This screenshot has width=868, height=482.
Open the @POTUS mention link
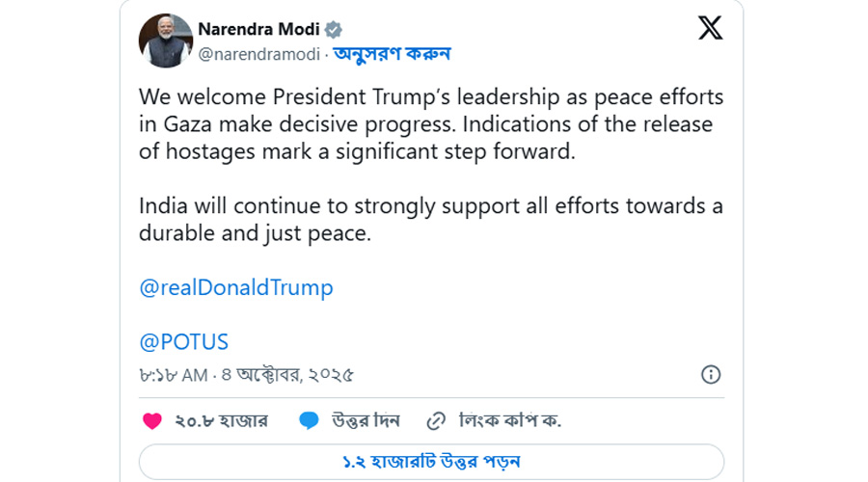[x=183, y=341]
